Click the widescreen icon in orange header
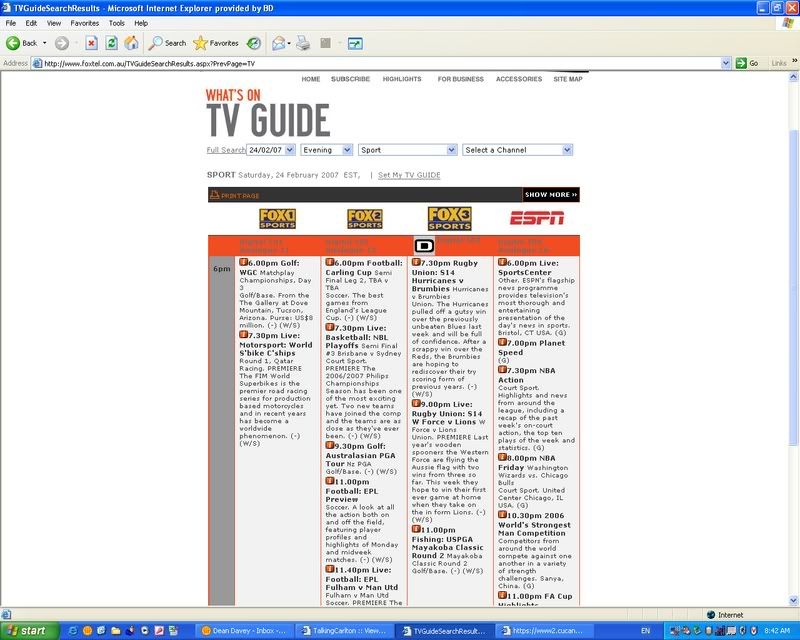This screenshot has width=800, height=640. [423, 246]
